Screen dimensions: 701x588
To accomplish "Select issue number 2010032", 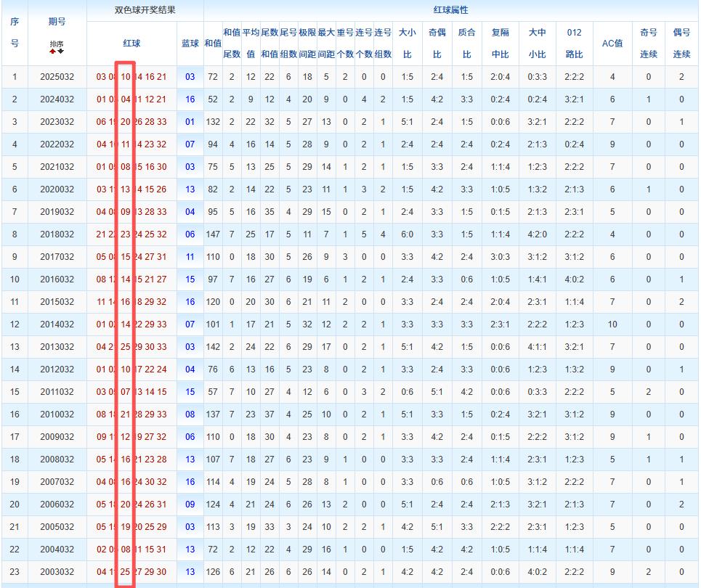I will tap(57, 415).
